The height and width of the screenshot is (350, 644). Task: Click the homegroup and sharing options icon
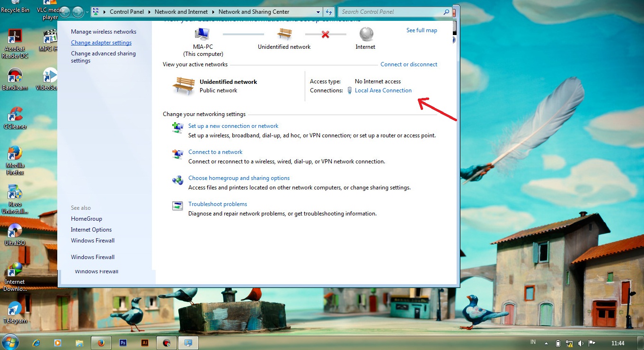(177, 180)
